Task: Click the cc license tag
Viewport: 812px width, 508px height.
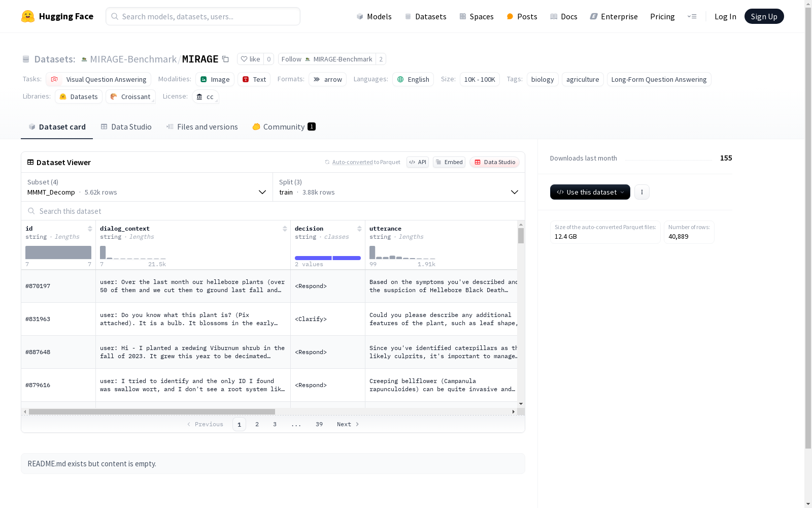Action: point(206,97)
